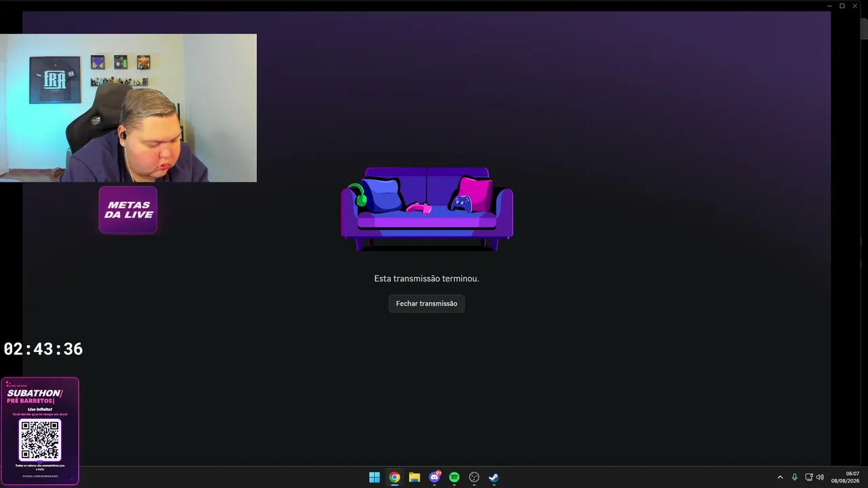Click the Fechar transmissão button
868x488 pixels.
tap(427, 304)
